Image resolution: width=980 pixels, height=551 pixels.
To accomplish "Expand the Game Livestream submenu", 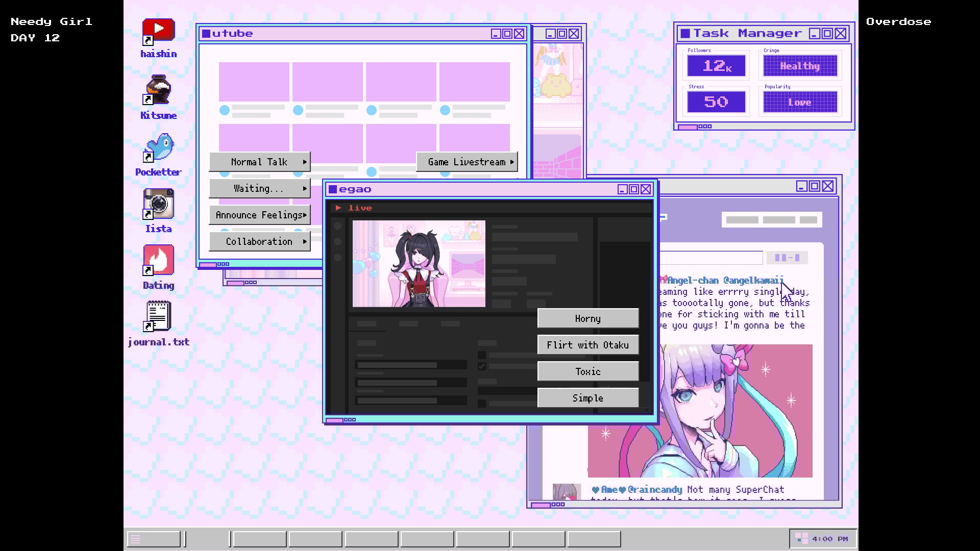I will (467, 162).
